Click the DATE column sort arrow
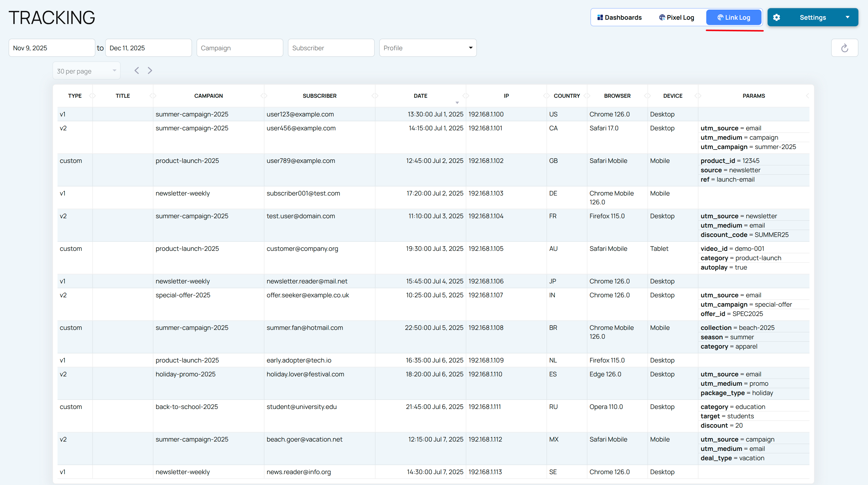 (457, 103)
